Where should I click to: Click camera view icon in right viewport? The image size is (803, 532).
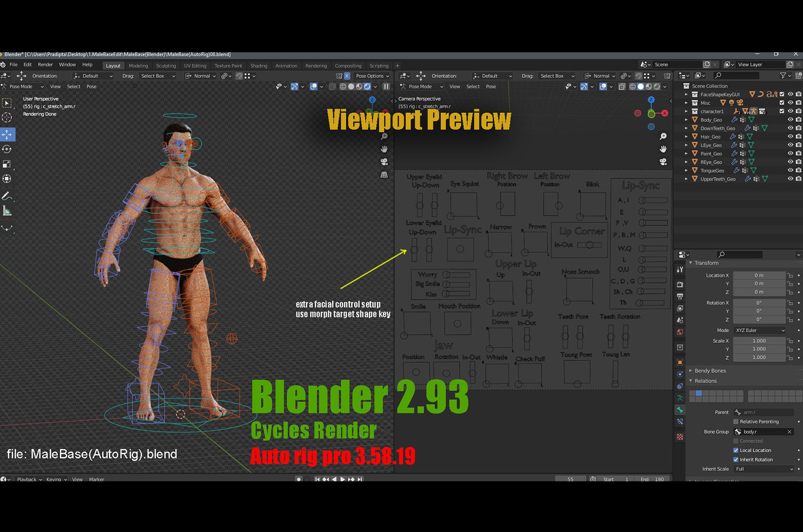(663, 162)
